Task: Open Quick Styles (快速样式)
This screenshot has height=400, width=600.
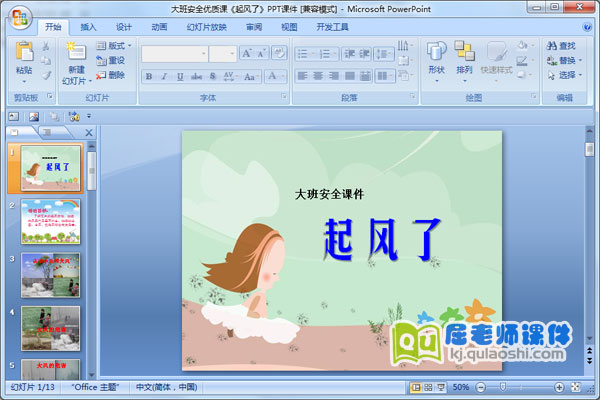Action: (x=496, y=61)
